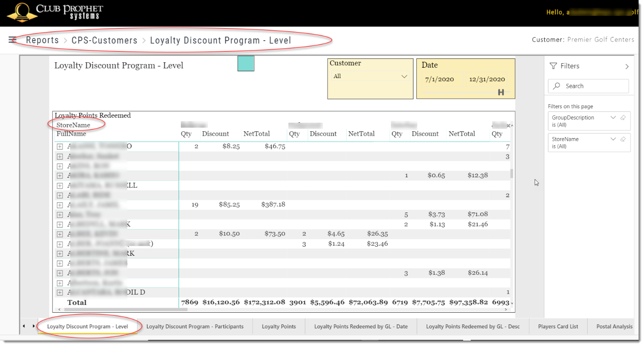Click the table's vertical scroll down arrow

(x=511, y=303)
